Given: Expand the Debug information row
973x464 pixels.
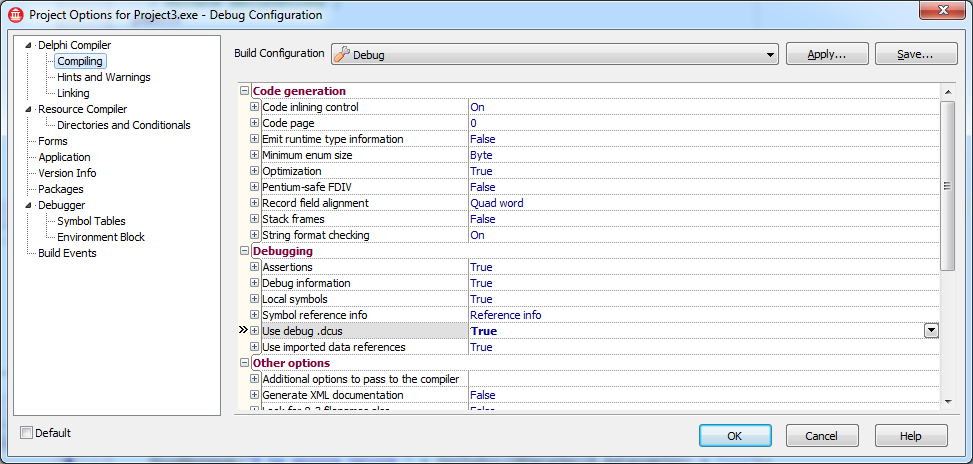Looking at the screenshot, I should coord(254,283).
